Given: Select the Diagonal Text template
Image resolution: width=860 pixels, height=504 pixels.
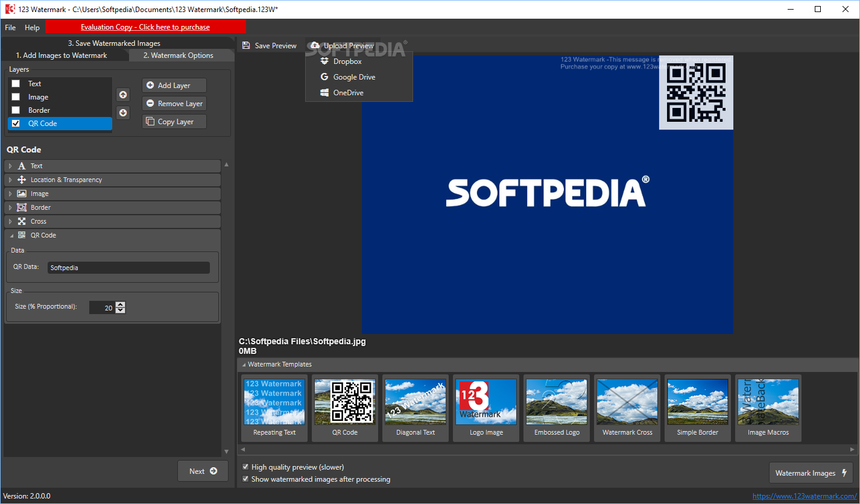Looking at the screenshot, I should [416, 408].
